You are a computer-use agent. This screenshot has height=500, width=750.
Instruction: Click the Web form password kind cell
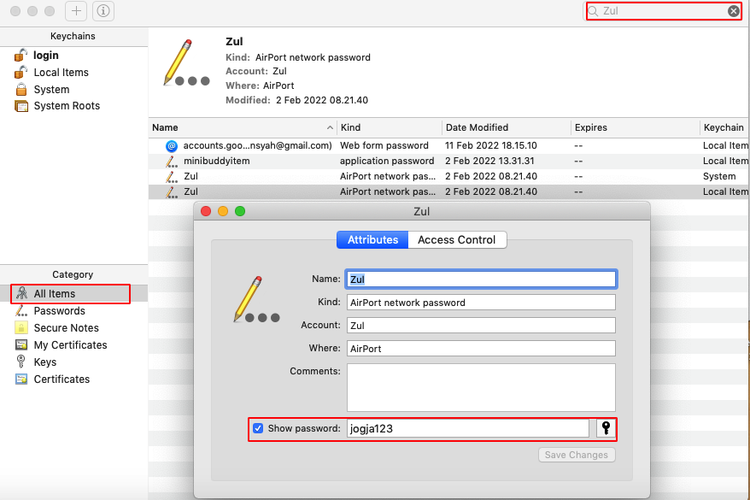click(384, 145)
